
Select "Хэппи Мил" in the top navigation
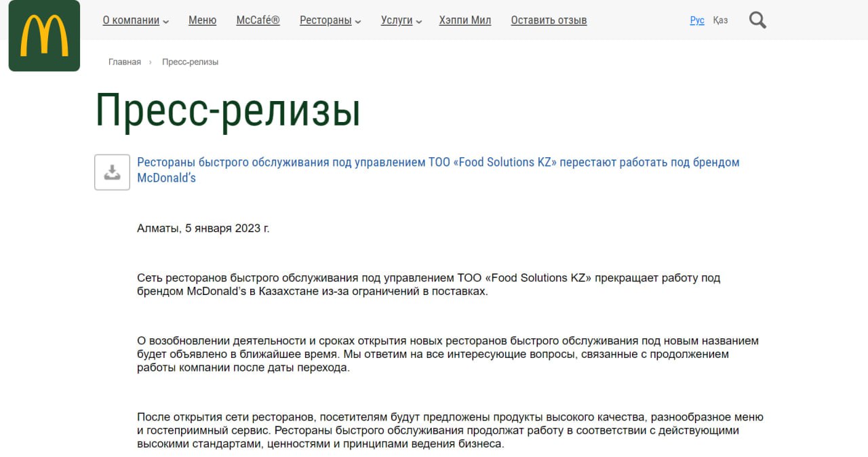coord(465,20)
